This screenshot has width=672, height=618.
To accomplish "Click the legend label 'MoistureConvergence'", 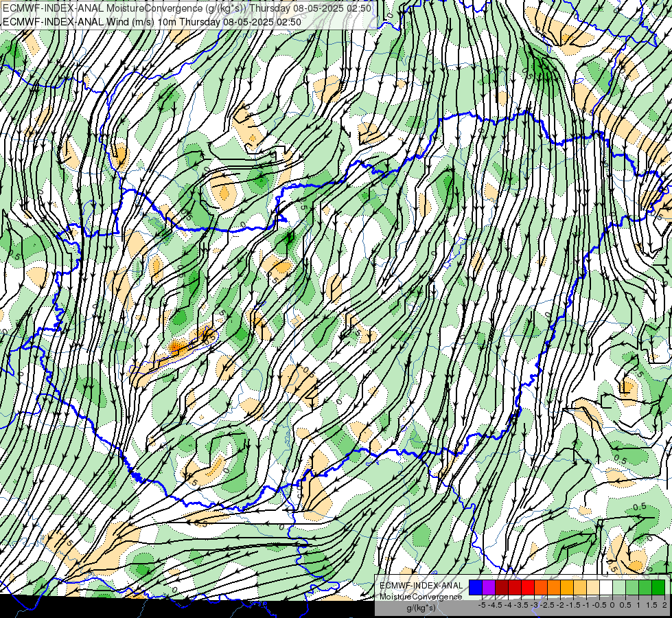I will coord(421,597).
